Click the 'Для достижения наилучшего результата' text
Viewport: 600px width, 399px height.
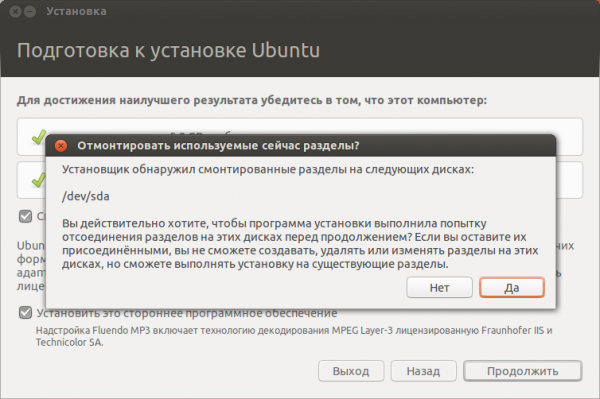click(x=252, y=100)
